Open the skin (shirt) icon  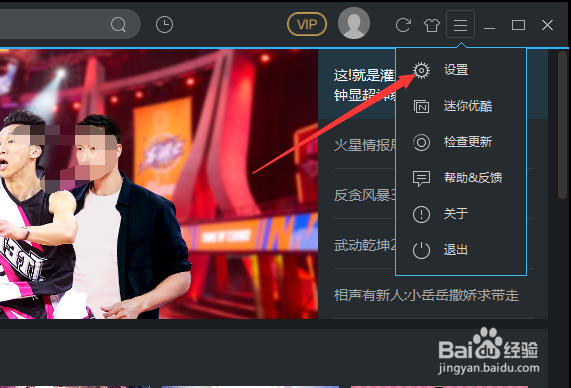tap(432, 25)
